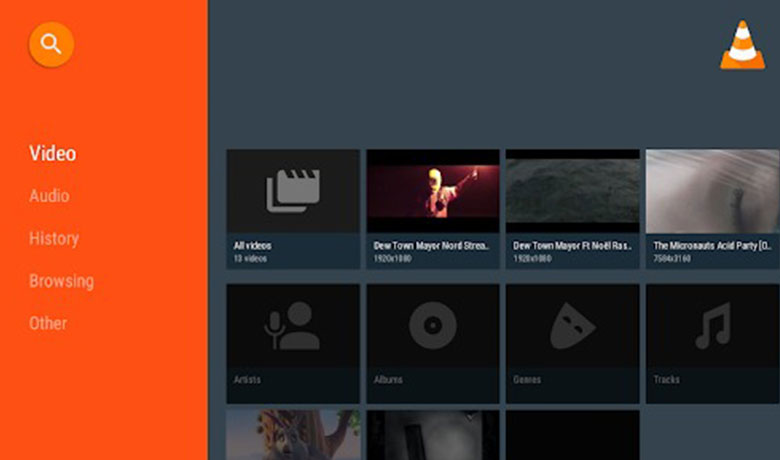Open the grayscale thumbnail in bottom row
The height and width of the screenshot is (460, 780).
432,435
